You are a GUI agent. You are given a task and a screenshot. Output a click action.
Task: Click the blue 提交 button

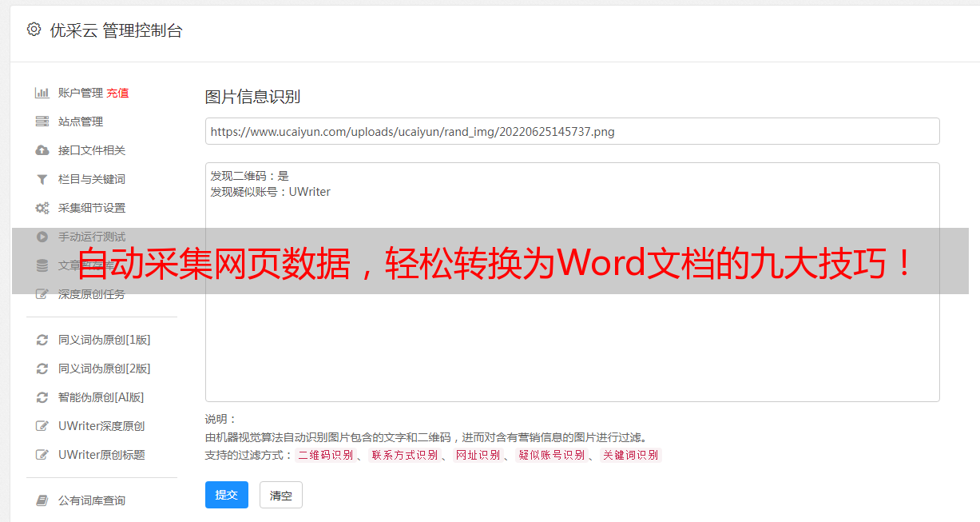pyautogui.click(x=227, y=495)
